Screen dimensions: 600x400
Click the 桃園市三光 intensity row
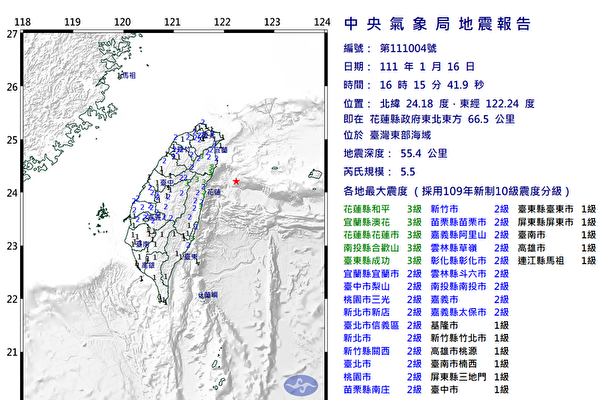pos(382,299)
